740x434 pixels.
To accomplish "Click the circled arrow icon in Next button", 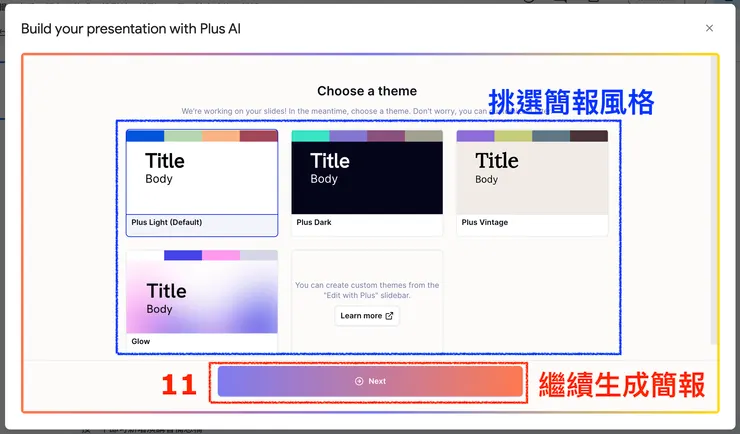I will (x=359, y=381).
